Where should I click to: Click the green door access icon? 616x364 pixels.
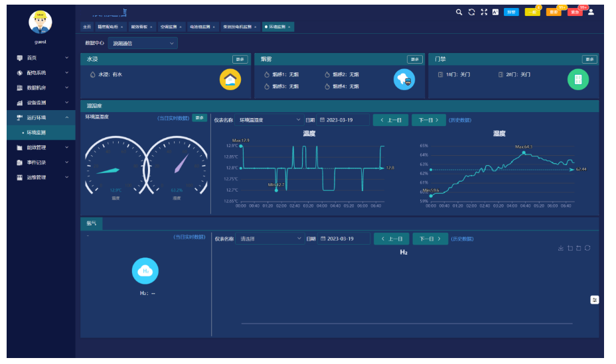(x=577, y=80)
